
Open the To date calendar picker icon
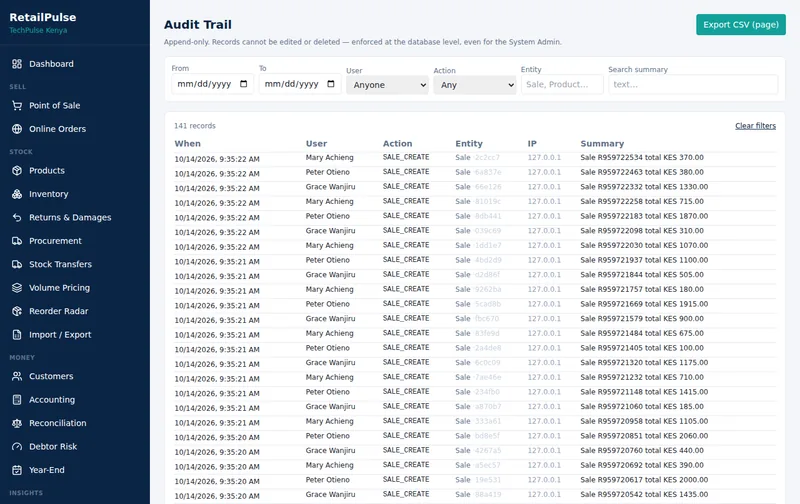(331, 84)
